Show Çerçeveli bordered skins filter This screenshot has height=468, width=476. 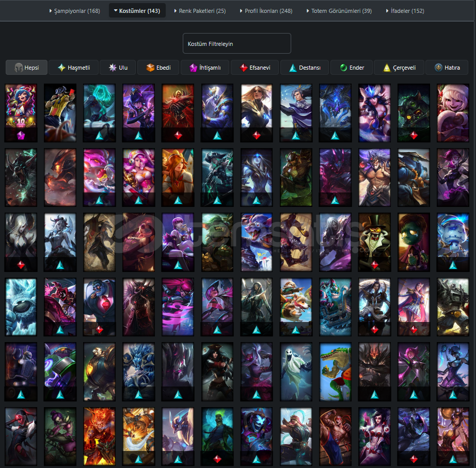pyautogui.click(x=399, y=68)
